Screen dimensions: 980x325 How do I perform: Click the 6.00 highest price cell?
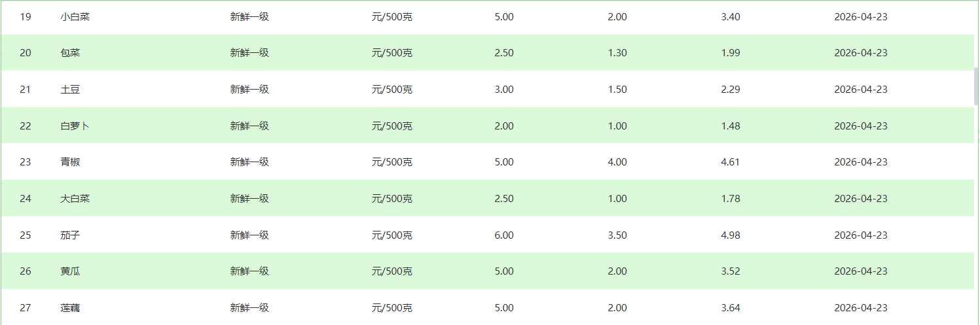pyautogui.click(x=504, y=235)
